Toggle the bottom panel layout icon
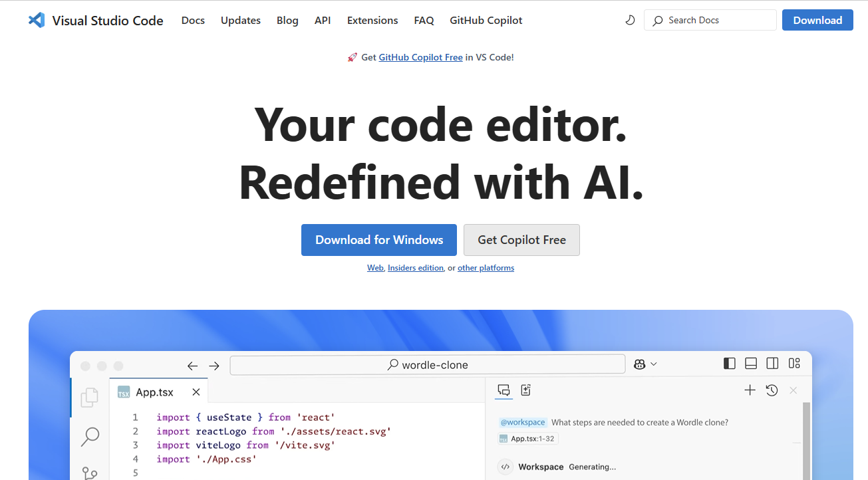 751,363
